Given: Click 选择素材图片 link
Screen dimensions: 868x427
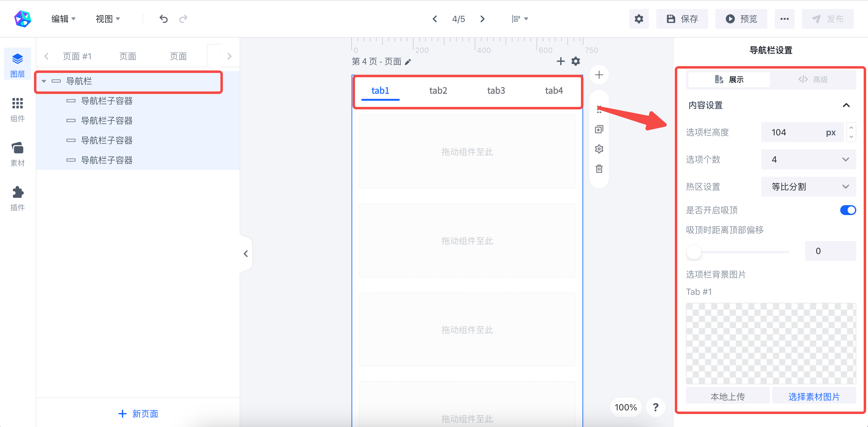Looking at the screenshot, I should (x=813, y=396).
